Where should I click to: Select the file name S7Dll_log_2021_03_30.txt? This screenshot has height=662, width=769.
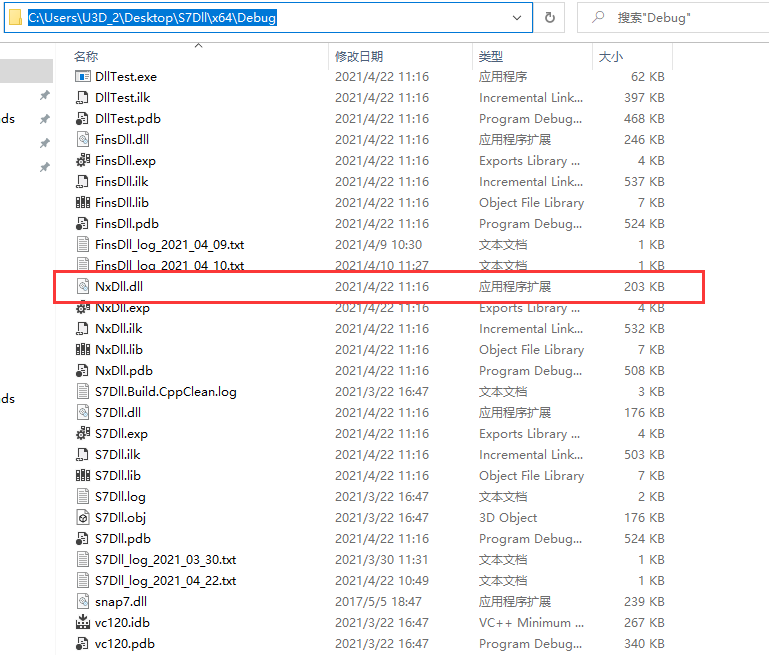pos(166,560)
